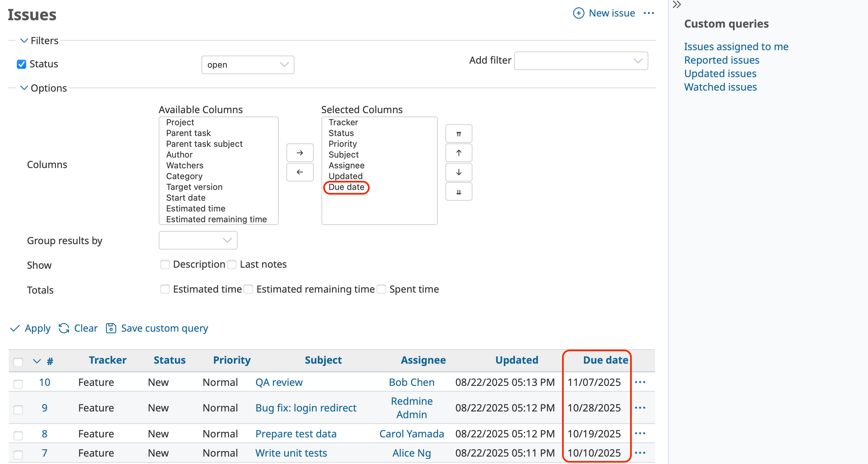868x464 pixels.
Task: Click the up arrow to move column higher
Action: [459, 153]
